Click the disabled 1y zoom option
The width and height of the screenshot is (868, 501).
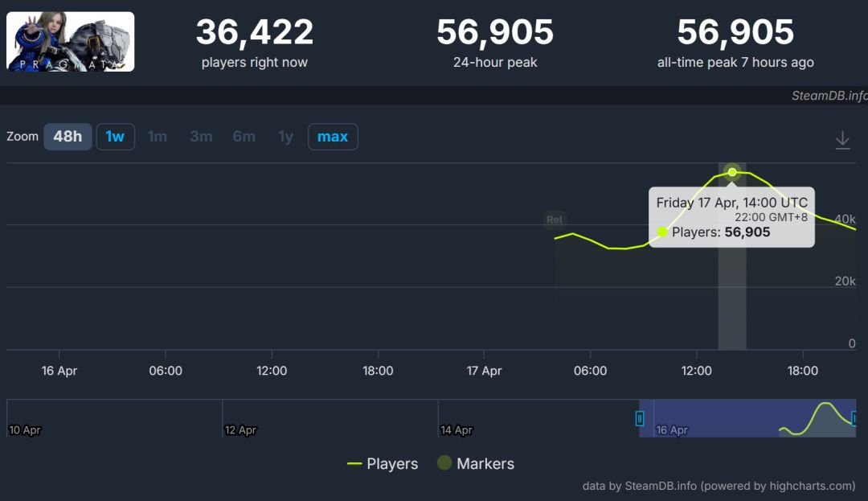(285, 137)
